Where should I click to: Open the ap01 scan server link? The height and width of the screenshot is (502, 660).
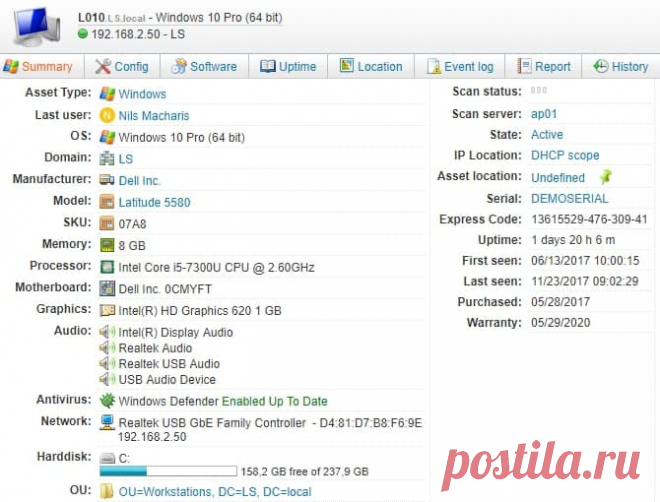[544, 114]
